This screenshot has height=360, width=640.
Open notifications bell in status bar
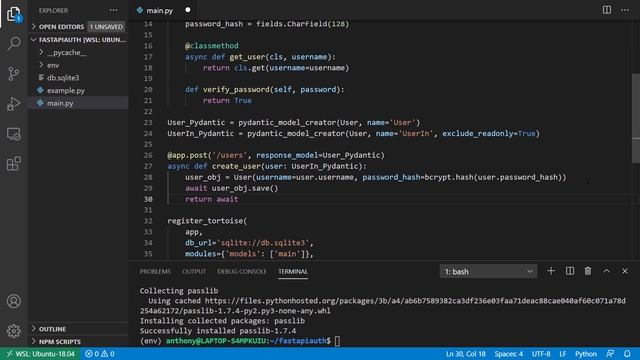(x=627, y=354)
